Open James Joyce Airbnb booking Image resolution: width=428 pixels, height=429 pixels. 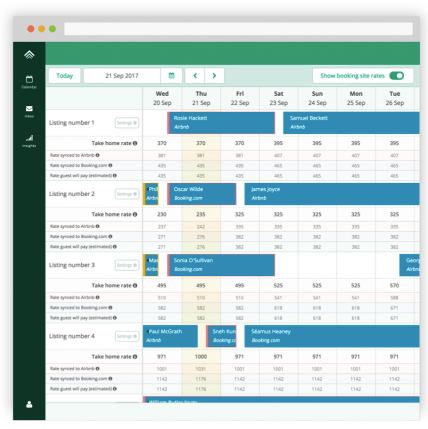pos(332,194)
